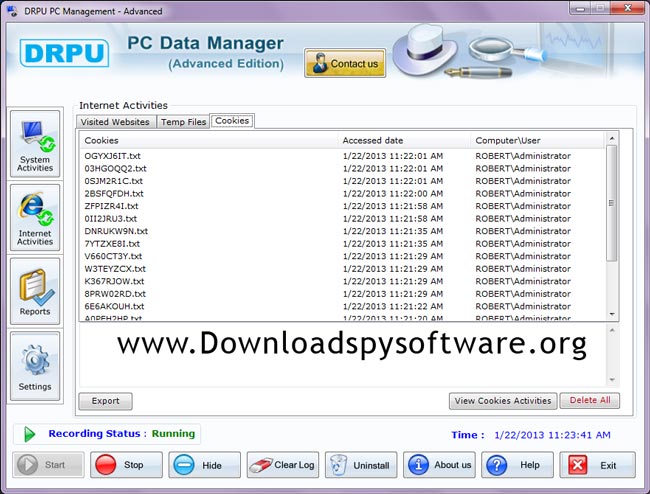This screenshot has height=494, width=650.
Task: Maximize the DRPU PC Management window
Action: [x=600, y=8]
